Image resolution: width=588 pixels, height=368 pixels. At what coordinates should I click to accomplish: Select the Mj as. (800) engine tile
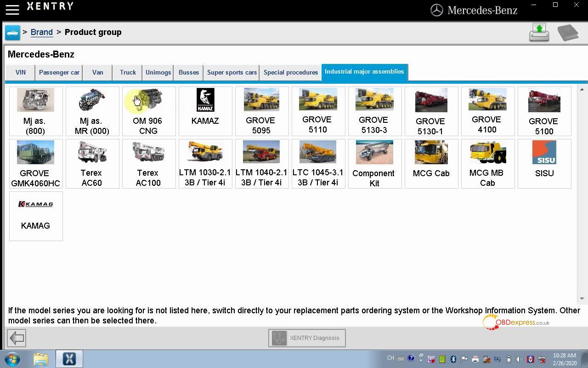click(x=36, y=111)
